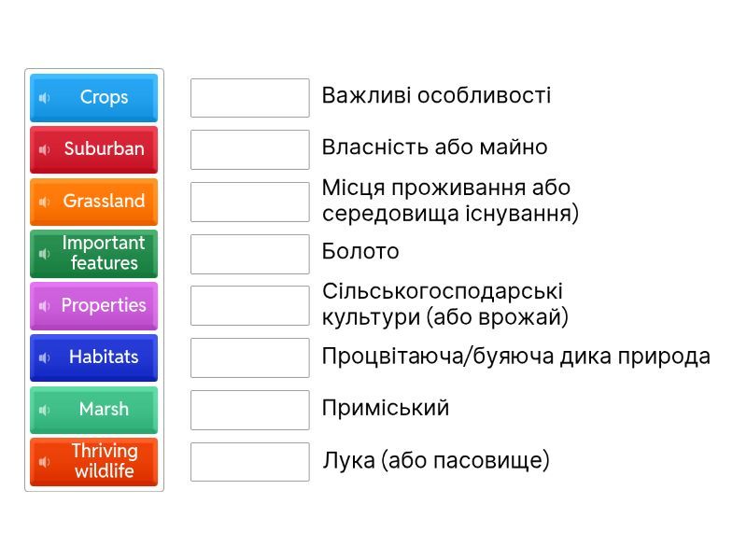747x560 pixels.
Task: Play sound for Important features tile
Action: [44, 254]
